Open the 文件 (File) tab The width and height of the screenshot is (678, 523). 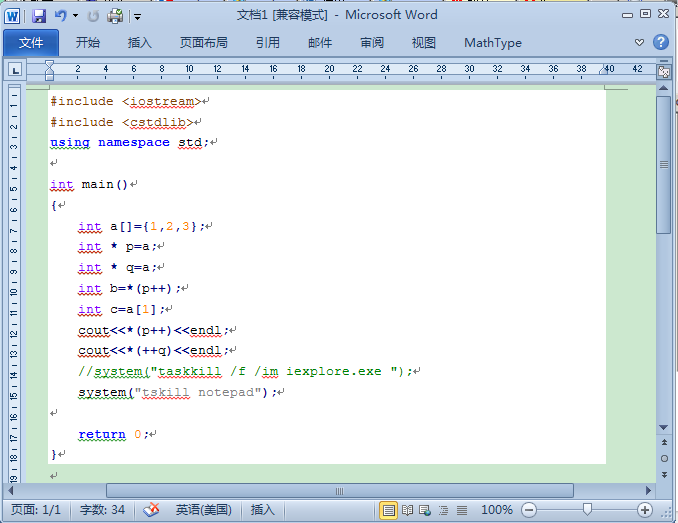pos(31,43)
